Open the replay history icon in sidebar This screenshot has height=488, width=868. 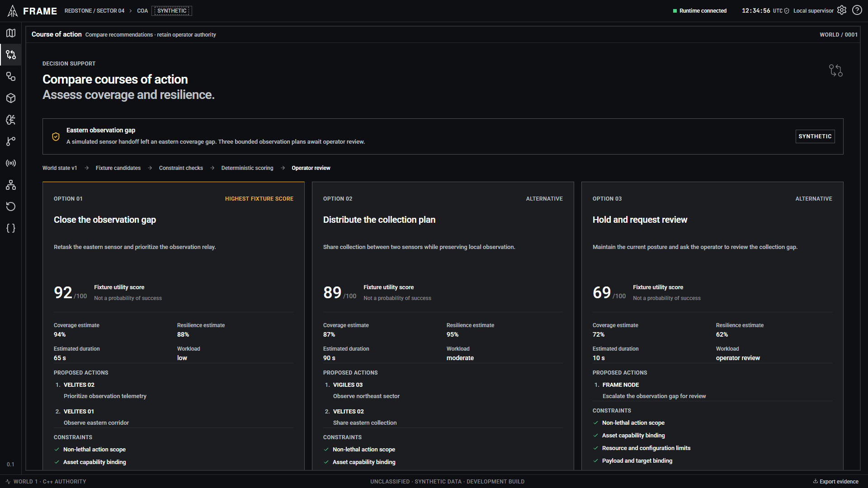point(11,206)
